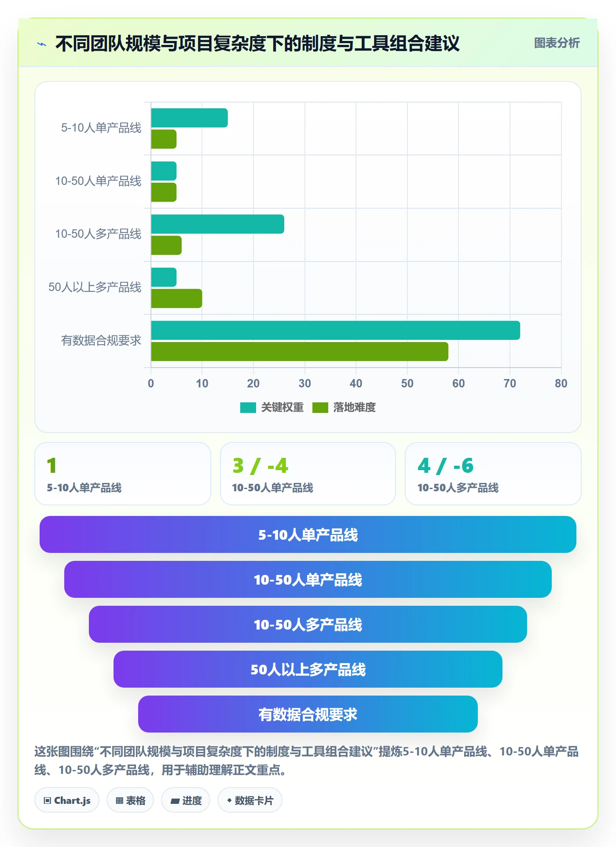This screenshot has width=616, height=847.
Task: Click the green 有数据合规要求 bar in chart
Action: pos(300,352)
